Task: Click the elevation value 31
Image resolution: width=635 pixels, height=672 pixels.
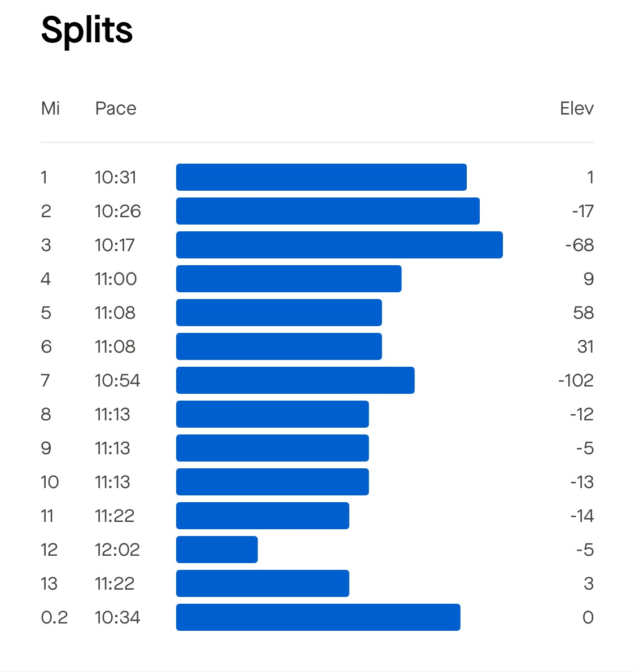Action: pos(585,346)
